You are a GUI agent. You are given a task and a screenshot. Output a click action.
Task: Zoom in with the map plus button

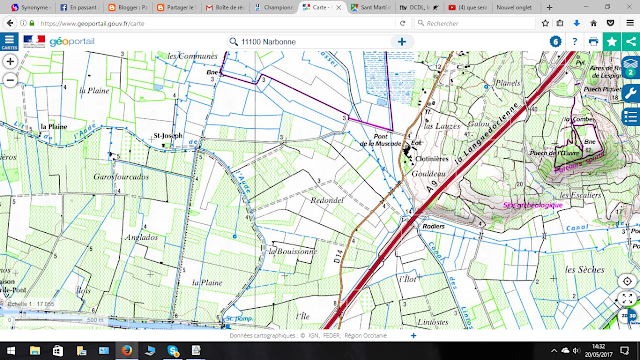10,62
